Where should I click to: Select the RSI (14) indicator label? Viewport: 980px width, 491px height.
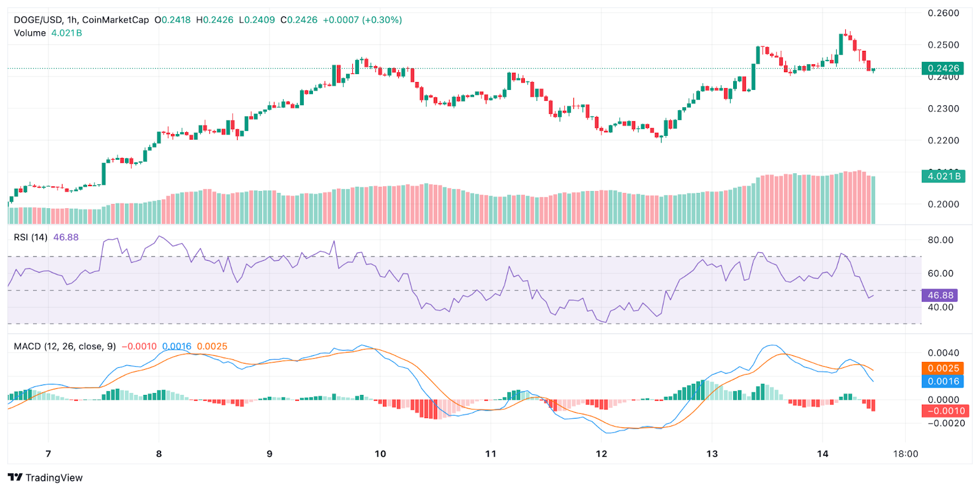[x=31, y=237]
